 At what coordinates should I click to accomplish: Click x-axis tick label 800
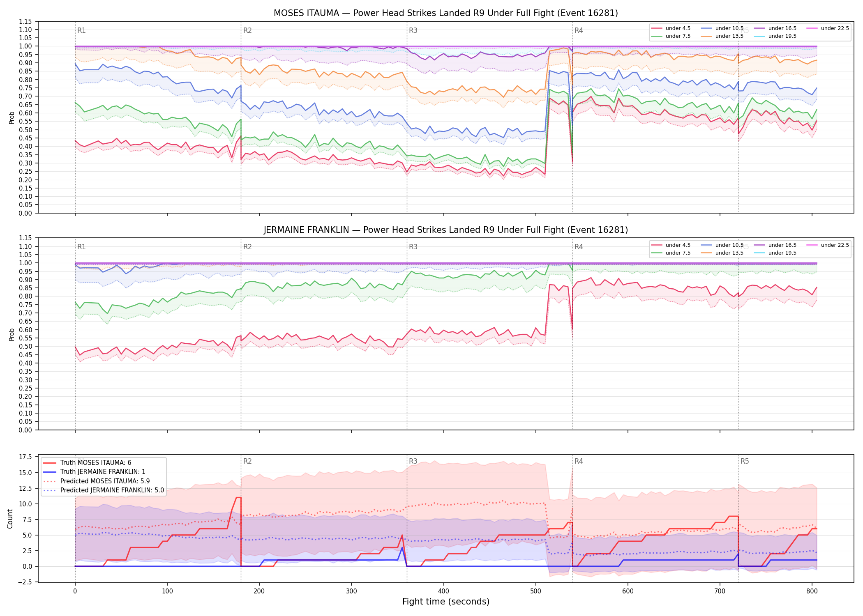812,591
